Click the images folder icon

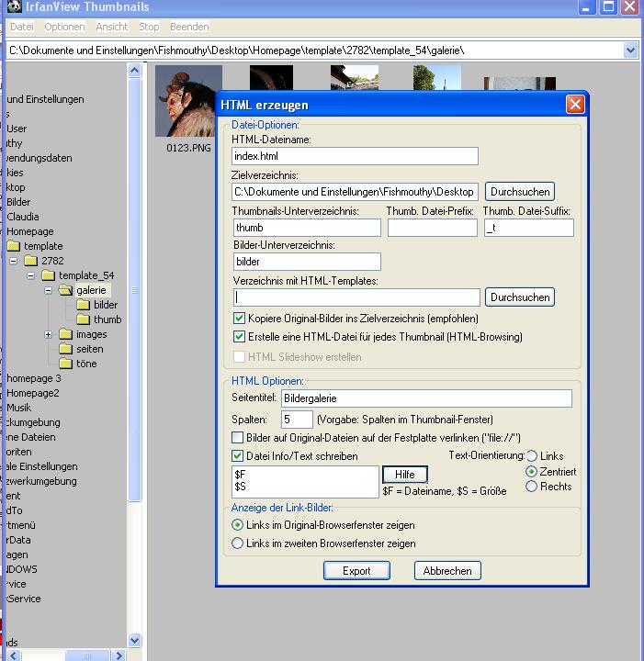click(x=66, y=334)
